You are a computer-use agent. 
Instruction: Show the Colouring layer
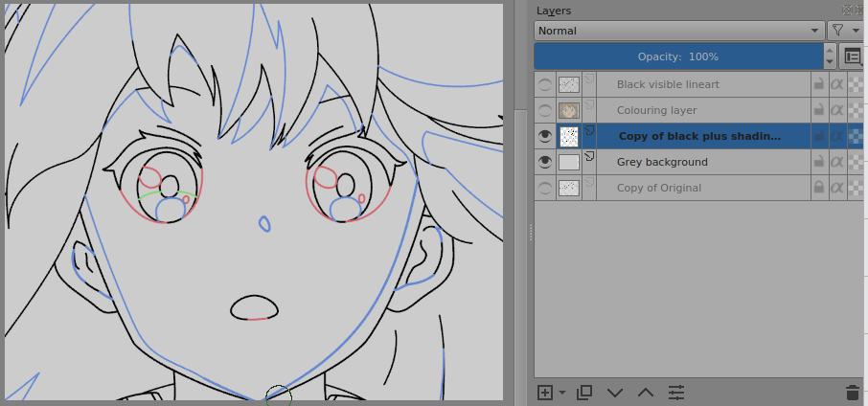[x=545, y=111]
